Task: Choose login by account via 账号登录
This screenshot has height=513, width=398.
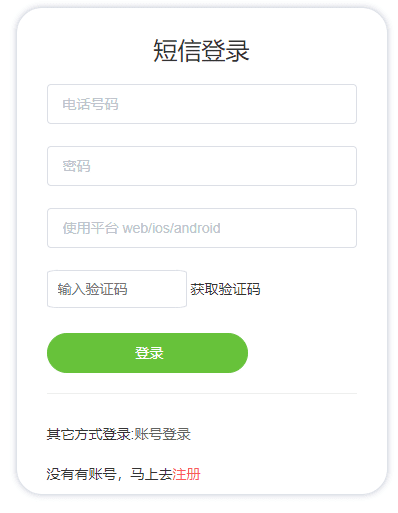Action: [162, 434]
